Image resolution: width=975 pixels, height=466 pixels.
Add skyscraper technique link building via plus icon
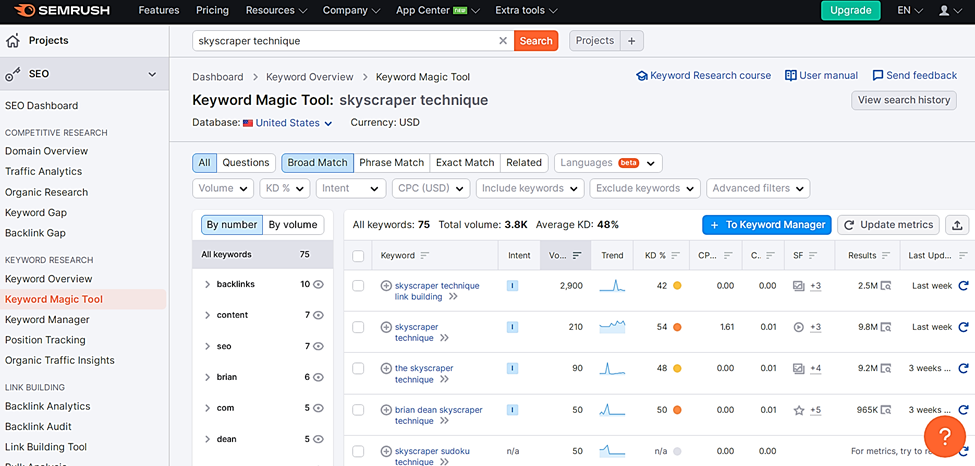[x=386, y=286]
